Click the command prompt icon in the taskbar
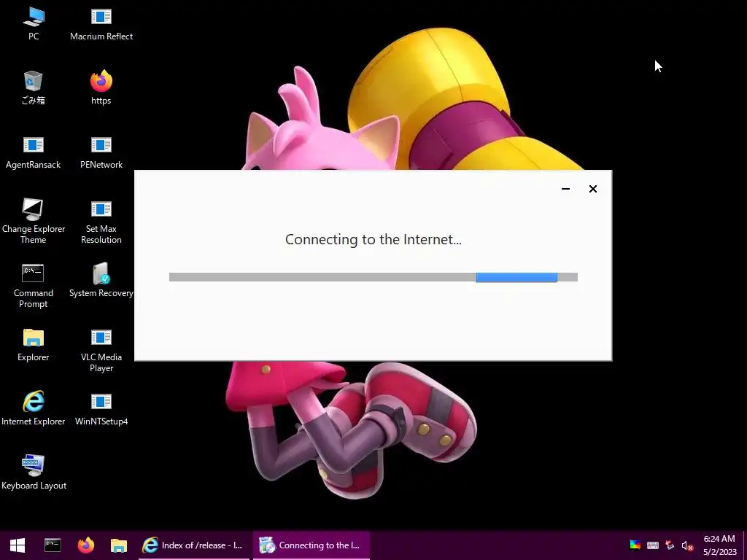747x560 pixels. coord(53,545)
